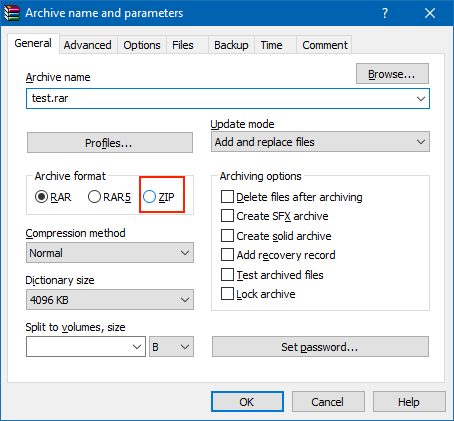Click the question mark help icon
Image resolution: width=454 pixels, height=421 pixels.
click(x=385, y=13)
